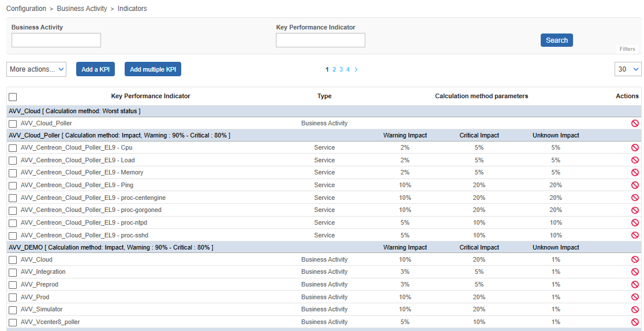Expand the 30 results-per-page dropdown

628,69
